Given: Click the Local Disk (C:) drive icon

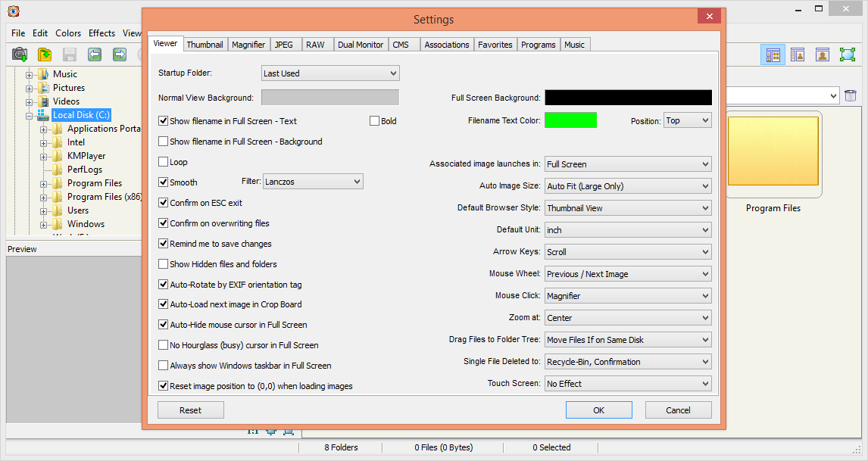Looking at the screenshot, I should tap(43, 115).
